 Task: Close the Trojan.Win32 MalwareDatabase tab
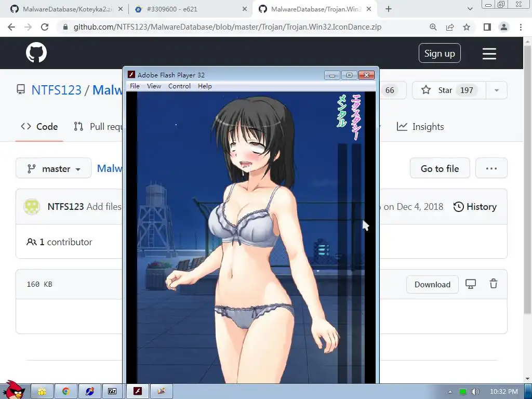coord(369,9)
